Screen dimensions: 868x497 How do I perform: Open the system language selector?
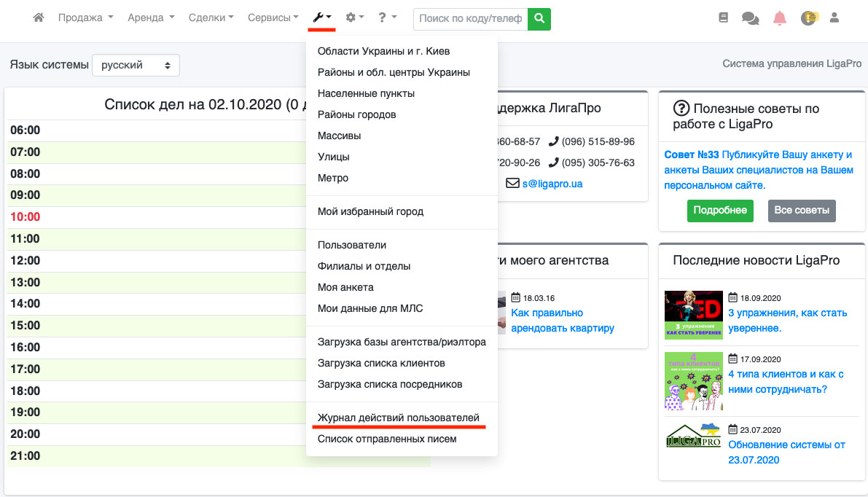[x=136, y=65]
